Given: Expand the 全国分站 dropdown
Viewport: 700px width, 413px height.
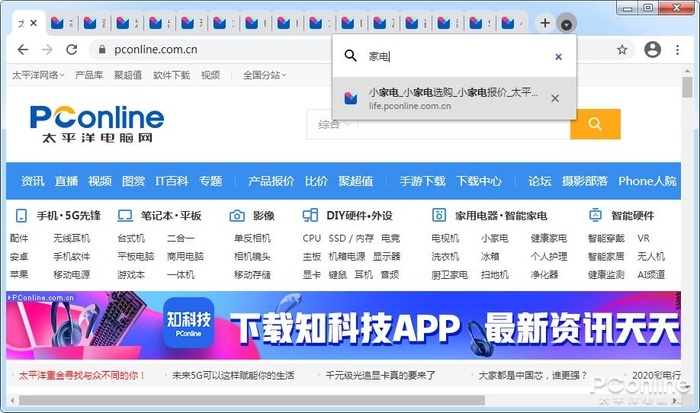Looking at the screenshot, I should (x=264, y=75).
